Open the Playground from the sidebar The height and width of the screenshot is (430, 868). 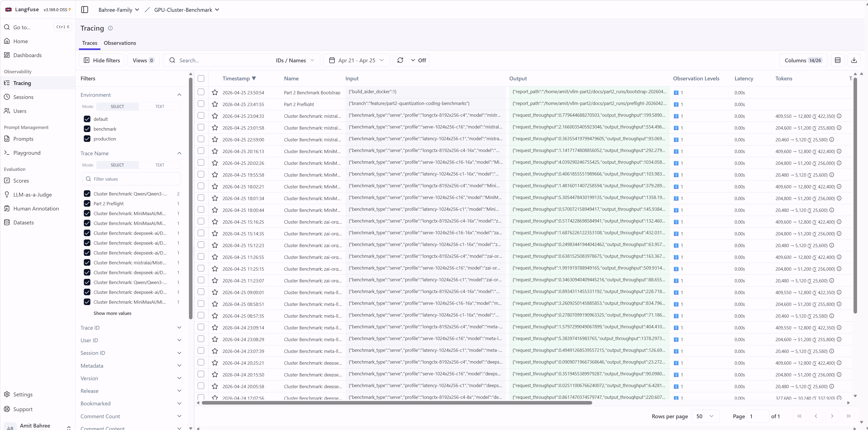[x=26, y=153]
